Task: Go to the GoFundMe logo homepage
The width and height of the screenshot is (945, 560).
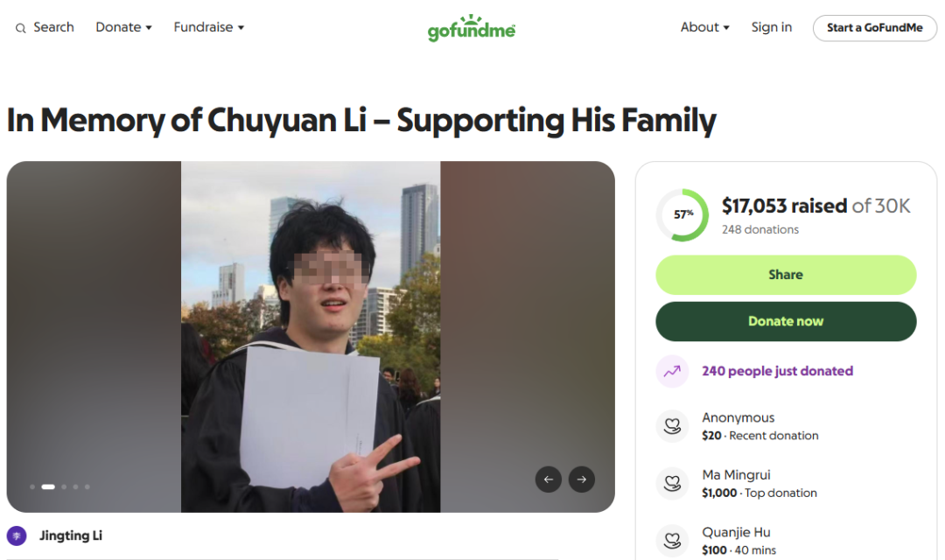Action: click(x=472, y=28)
